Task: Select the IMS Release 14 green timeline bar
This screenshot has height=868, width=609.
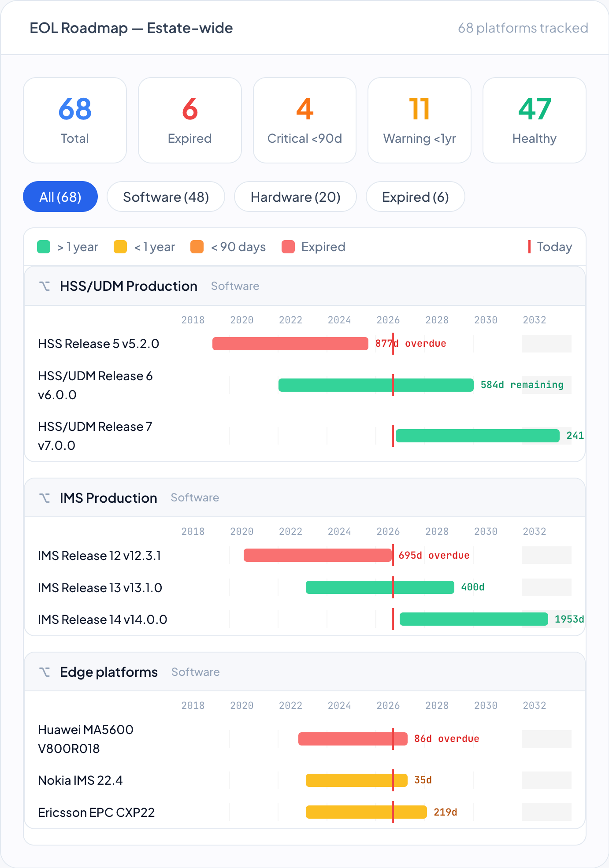Action: pyautogui.click(x=474, y=619)
